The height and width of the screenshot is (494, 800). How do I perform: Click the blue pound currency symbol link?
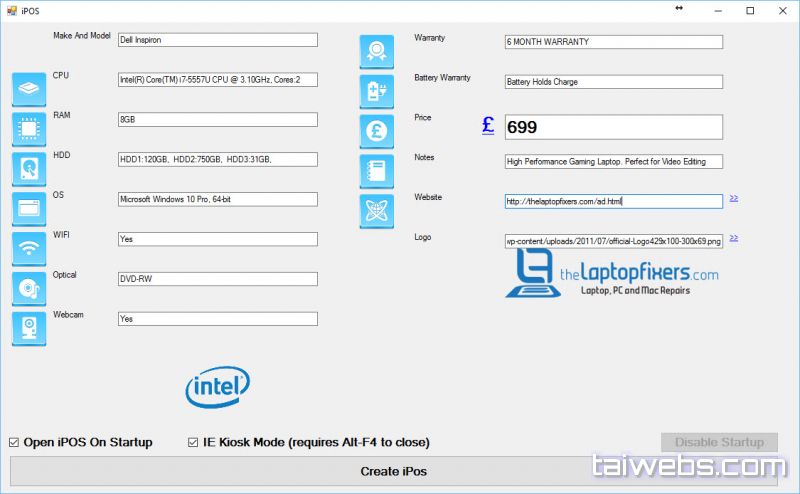[x=488, y=125]
